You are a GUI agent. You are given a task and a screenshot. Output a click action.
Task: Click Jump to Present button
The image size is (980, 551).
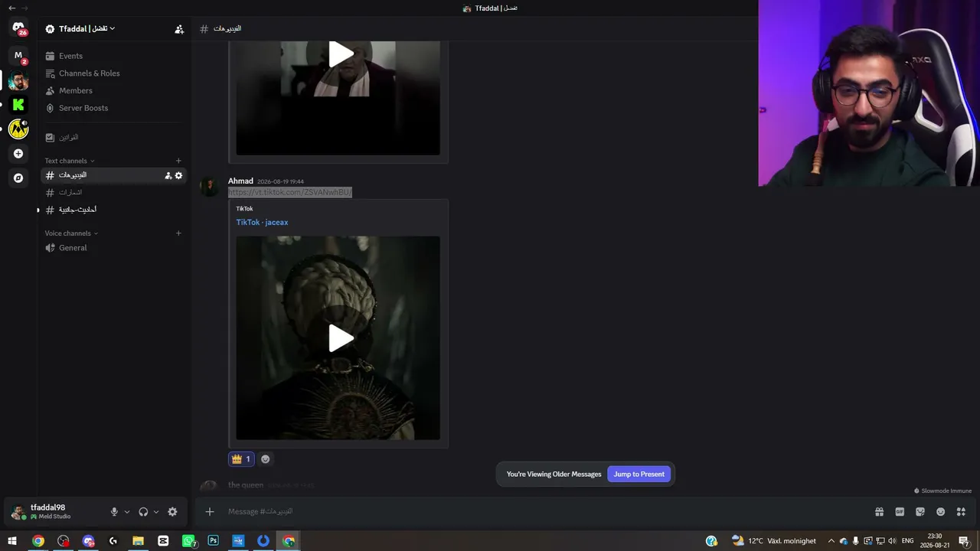point(639,474)
